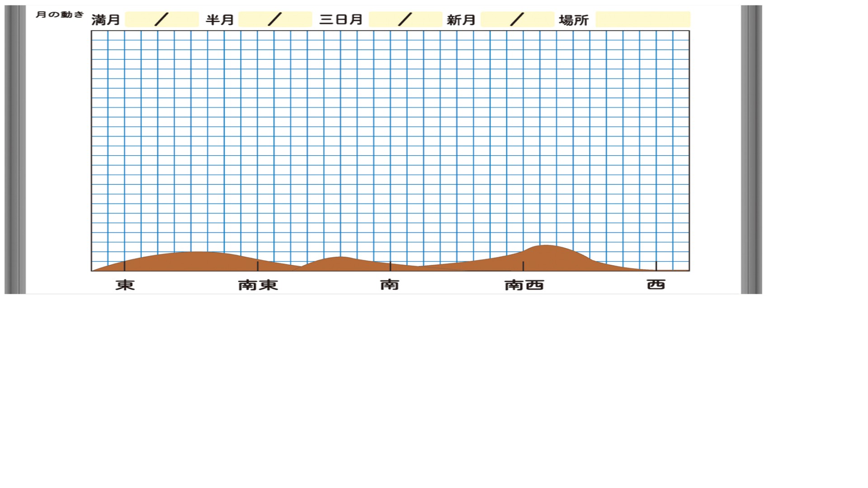Click the 新月 date input field
The height and width of the screenshot is (488, 868).
(x=517, y=19)
